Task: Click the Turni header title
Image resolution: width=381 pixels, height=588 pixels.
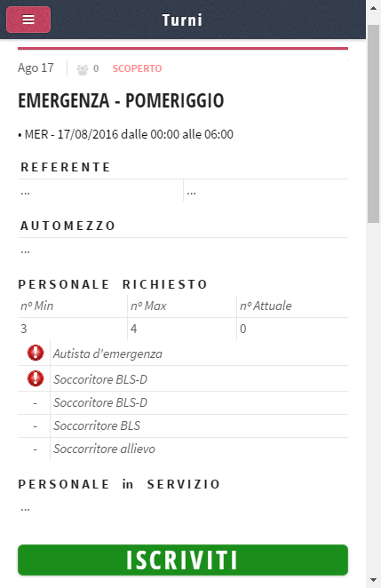Action: click(x=182, y=20)
